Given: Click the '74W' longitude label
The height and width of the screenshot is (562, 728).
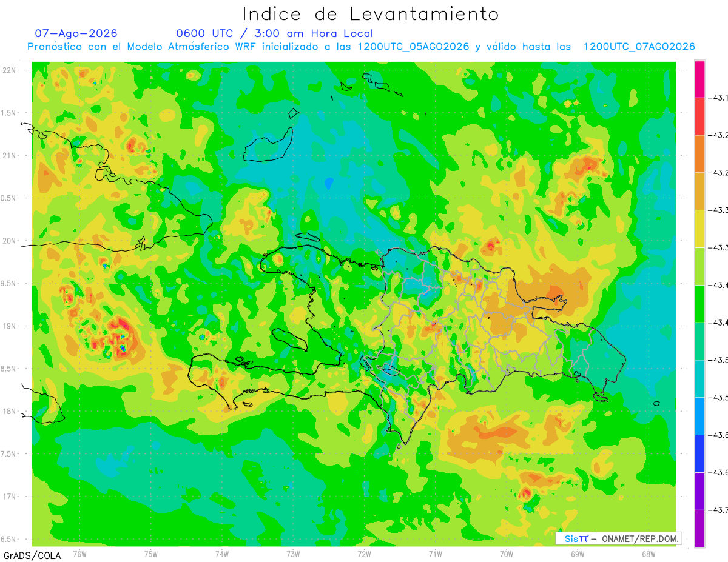Looking at the screenshot, I should [x=222, y=554].
